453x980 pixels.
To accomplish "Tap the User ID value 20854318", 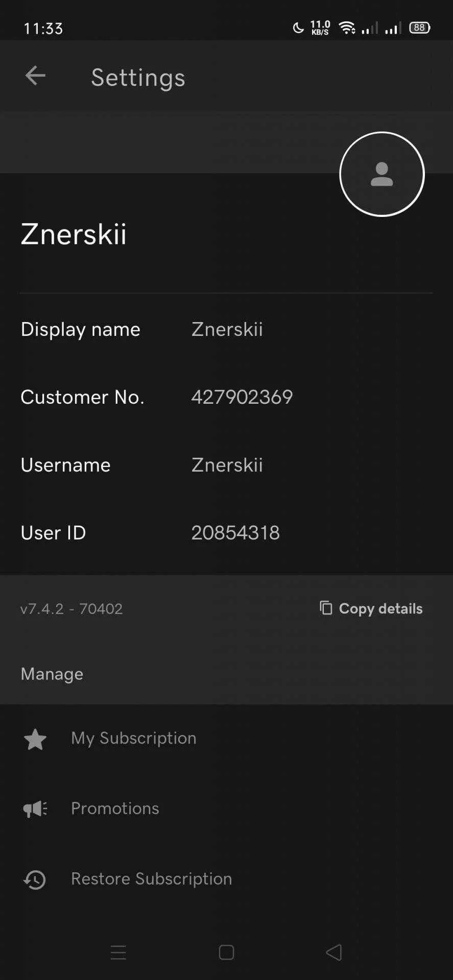I will [235, 533].
